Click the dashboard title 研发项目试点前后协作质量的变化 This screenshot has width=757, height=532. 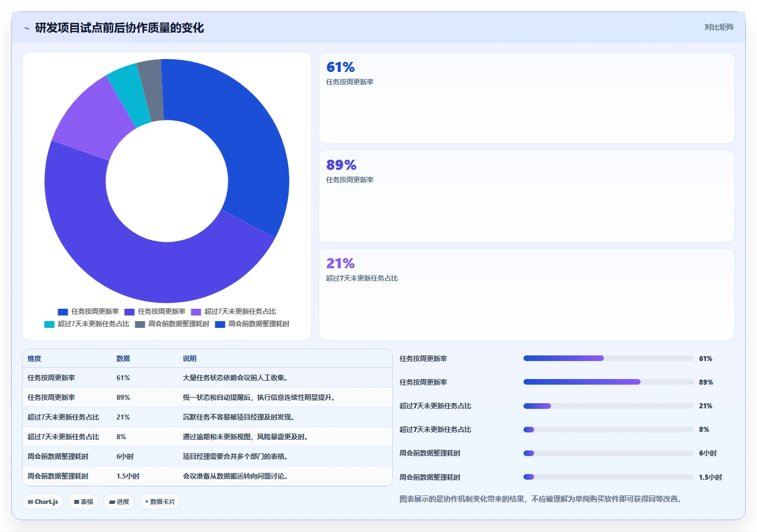point(119,28)
